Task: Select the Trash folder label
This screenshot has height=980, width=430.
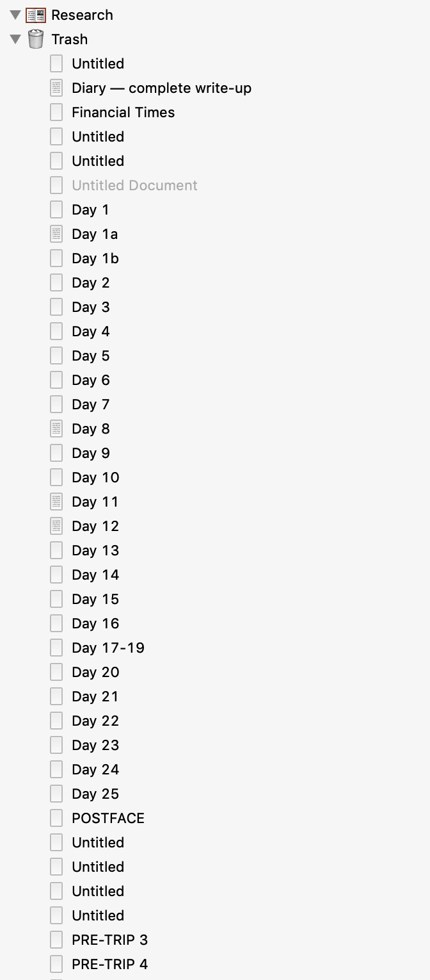Action: (x=69, y=39)
